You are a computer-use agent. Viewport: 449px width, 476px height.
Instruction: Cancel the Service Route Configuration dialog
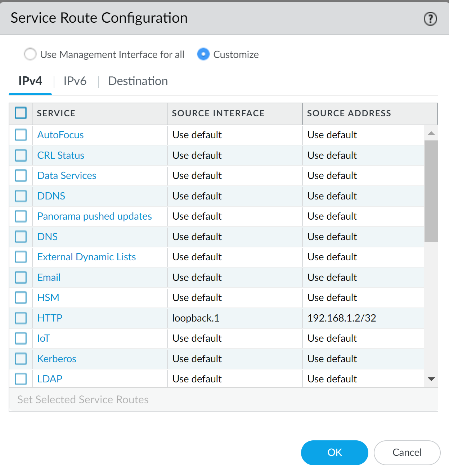pos(407,453)
